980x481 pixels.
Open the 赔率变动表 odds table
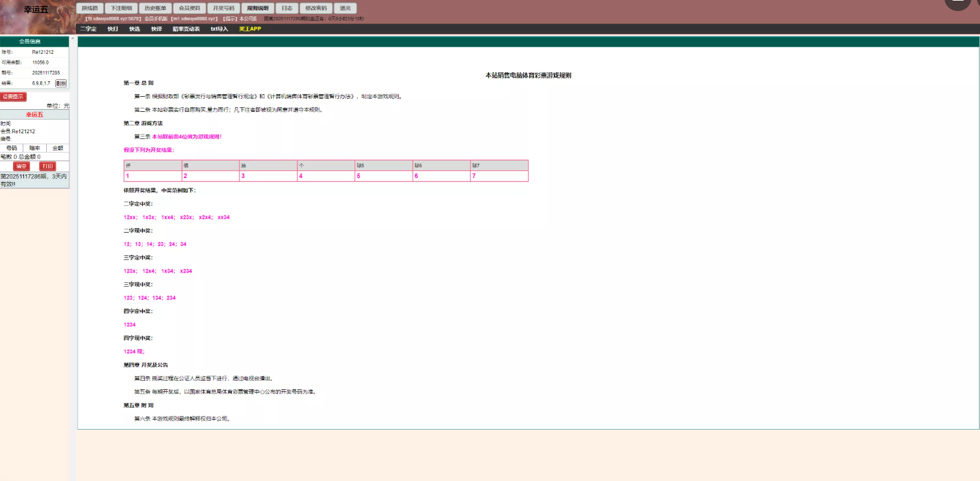point(186,29)
